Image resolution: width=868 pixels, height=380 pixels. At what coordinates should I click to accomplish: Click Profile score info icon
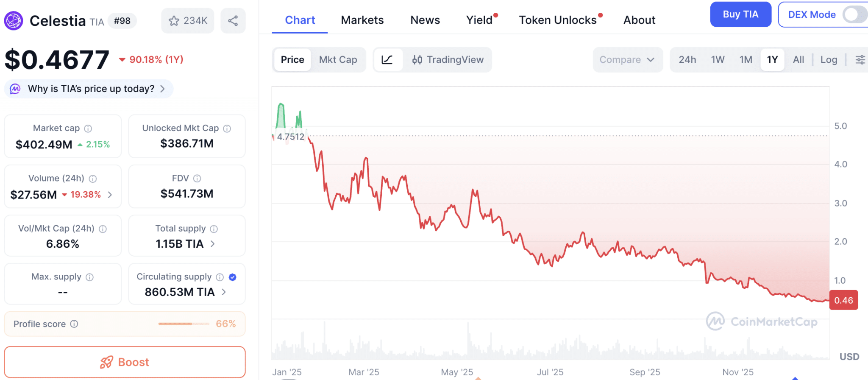tap(74, 324)
